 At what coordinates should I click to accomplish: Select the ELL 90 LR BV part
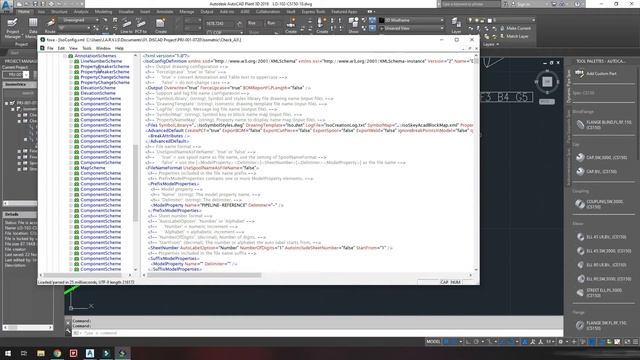coord(601,265)
